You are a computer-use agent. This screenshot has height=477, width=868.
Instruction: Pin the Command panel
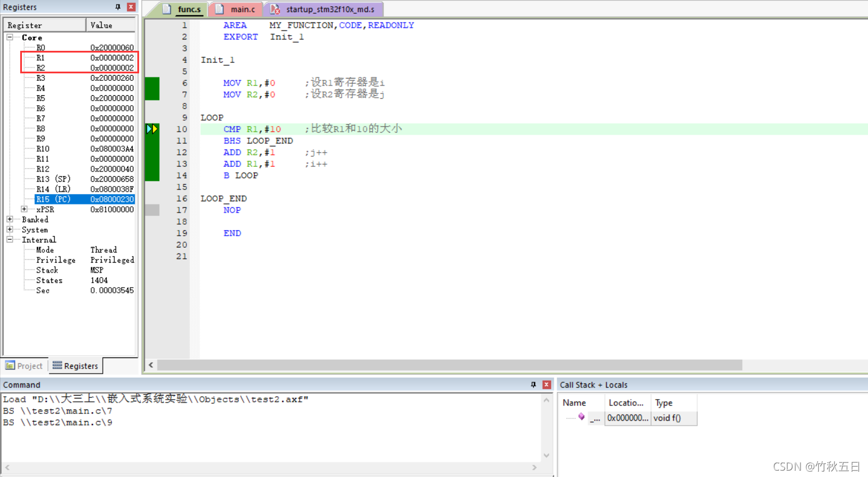(533, 385)
